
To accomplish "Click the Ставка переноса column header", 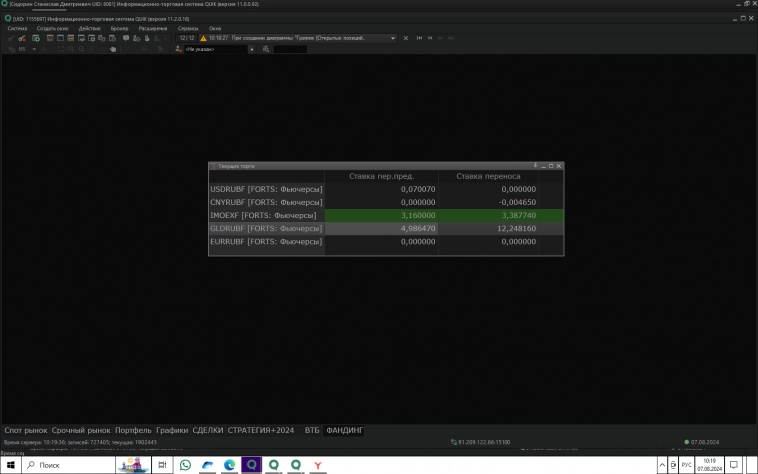I will [x=488, y=176].
